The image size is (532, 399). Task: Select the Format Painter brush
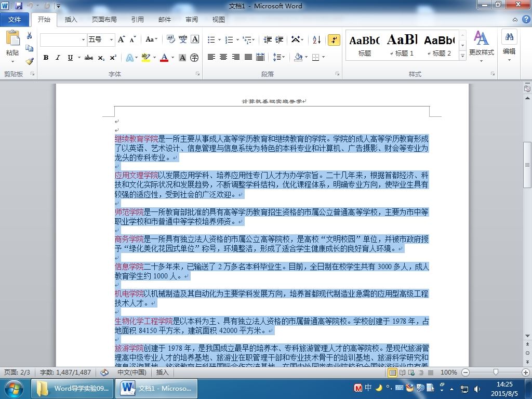(x=29, y=61)
